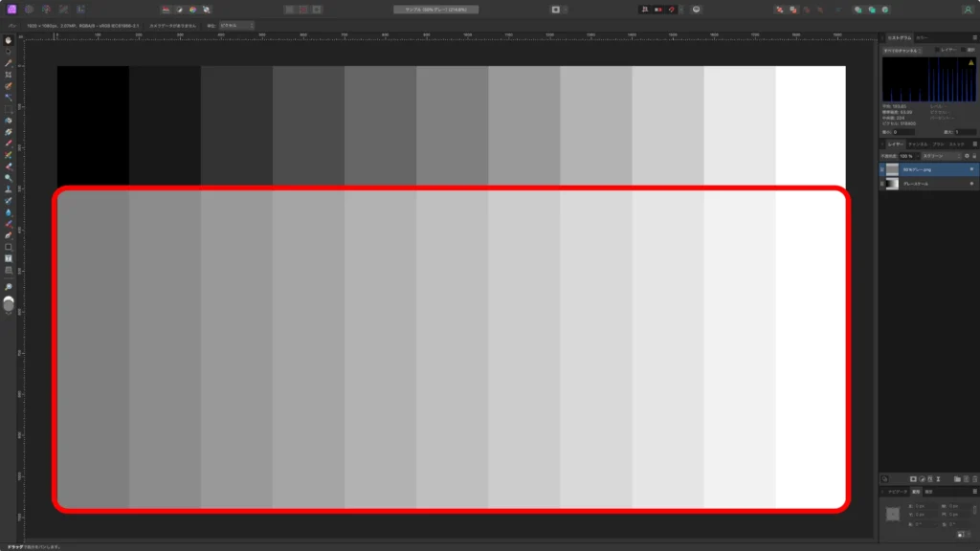Open the Liquify Persona icon
Viewport: 980px width, 551px height.
[x=29, y=10]
